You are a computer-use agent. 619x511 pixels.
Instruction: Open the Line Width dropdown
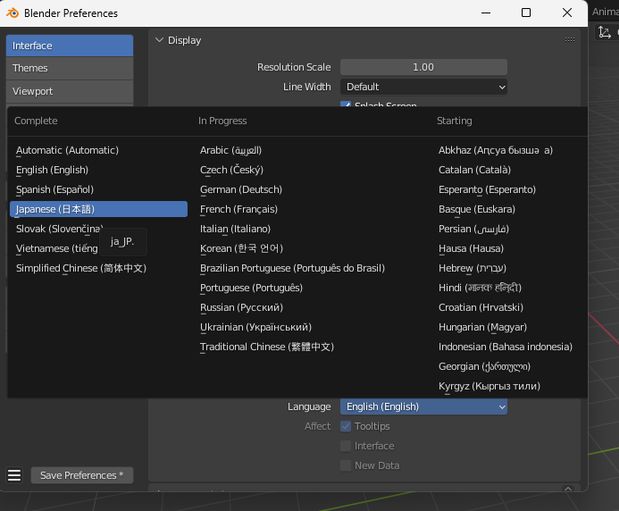pos(424,87)
